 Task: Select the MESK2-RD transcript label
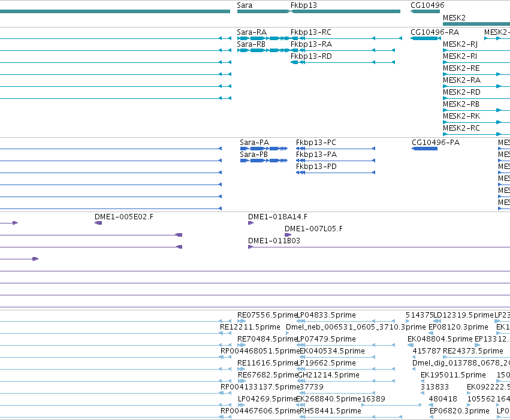(x=461, y=92)
